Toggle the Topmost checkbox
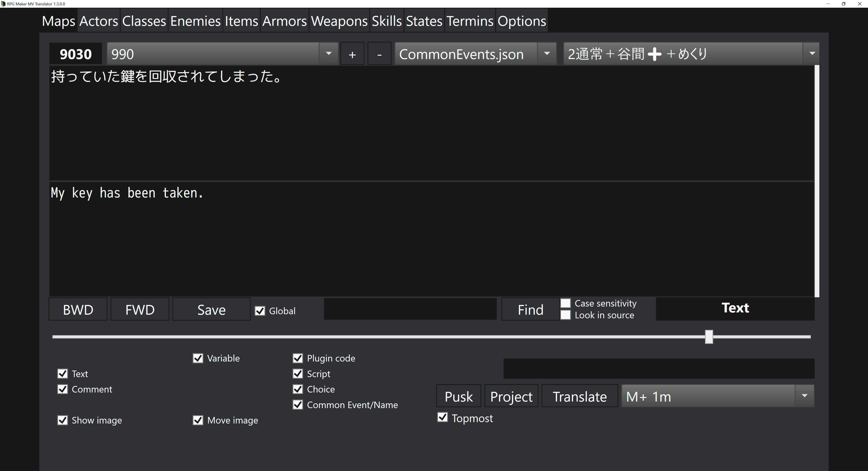This screenshot has width=868, height=471. point(442,417)
